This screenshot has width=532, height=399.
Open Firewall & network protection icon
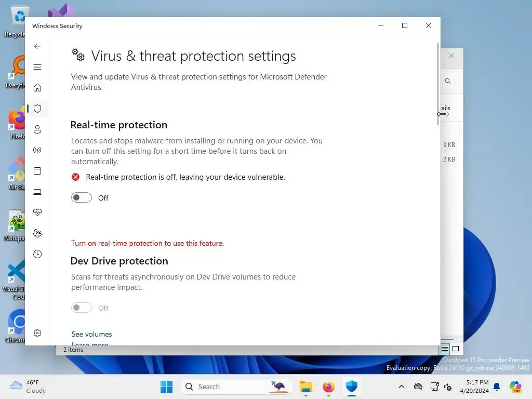37,150
